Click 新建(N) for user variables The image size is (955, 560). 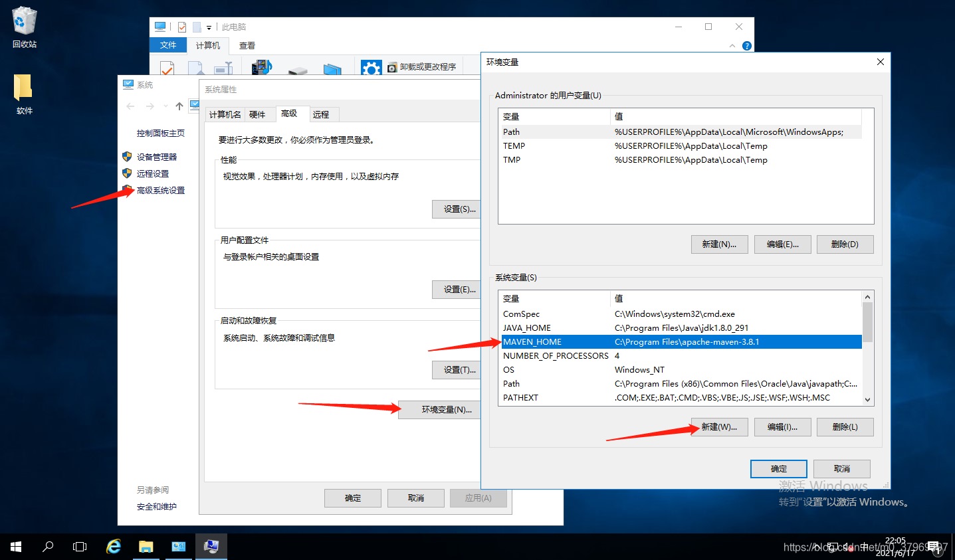tap(719, 244)
